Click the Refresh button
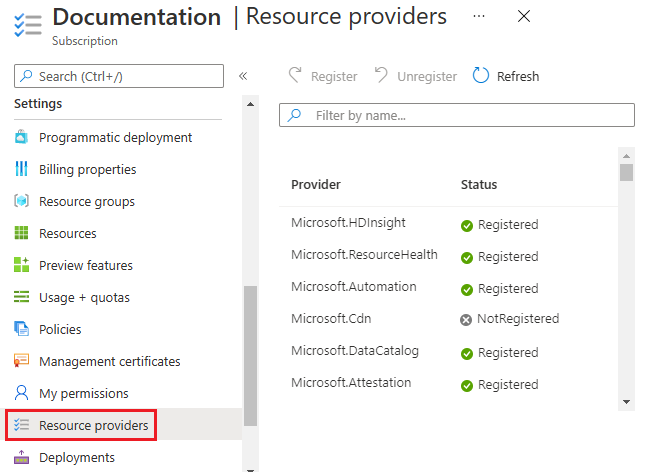Viewport: 652px width, 472px height. (506, 76)
